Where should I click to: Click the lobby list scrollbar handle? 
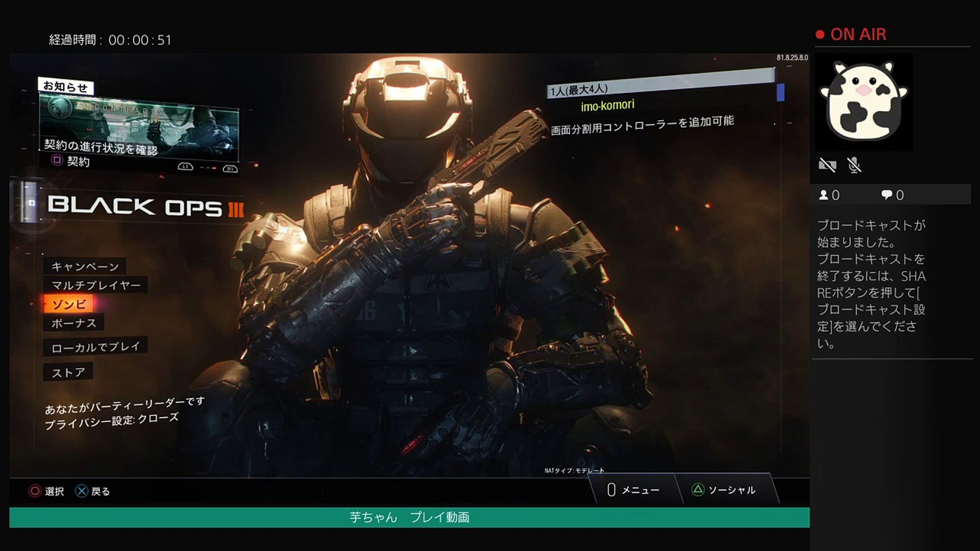[x=780, y=92]
